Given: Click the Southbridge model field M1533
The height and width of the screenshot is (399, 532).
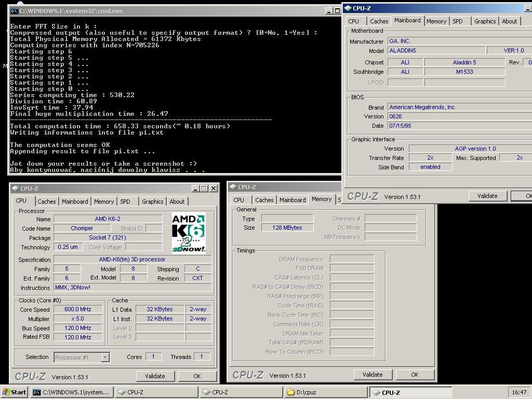Looking at the screenshot, I should (464, 72).
